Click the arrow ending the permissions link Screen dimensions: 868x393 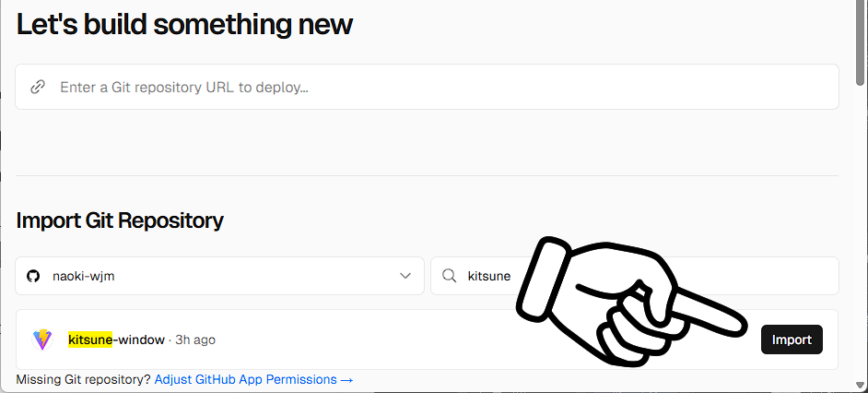point(347,379)
